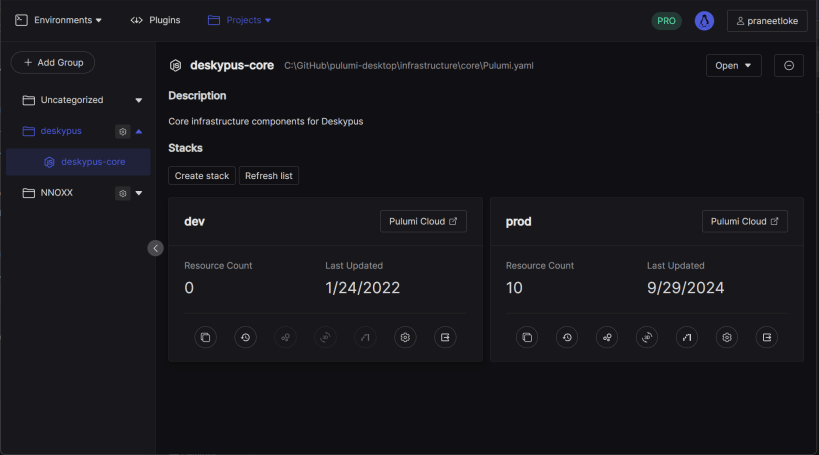Click the resources graph icon on prod stack
This screenshot has width=819, height=455.
607,338
